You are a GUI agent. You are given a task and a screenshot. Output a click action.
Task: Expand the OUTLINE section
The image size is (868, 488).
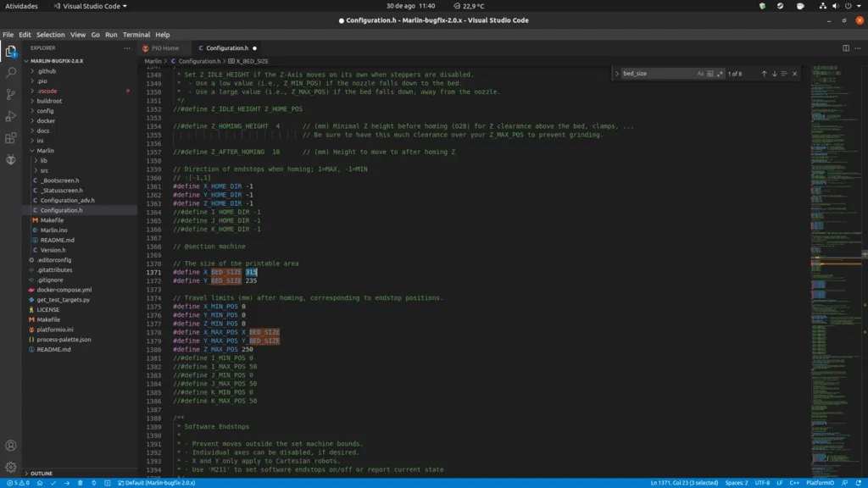(42, 474)
